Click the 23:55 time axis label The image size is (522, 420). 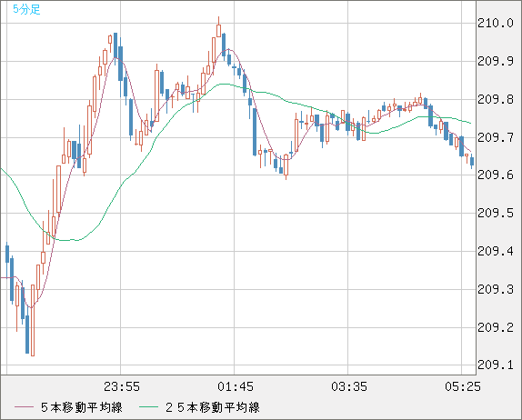(x=122, y=386)
